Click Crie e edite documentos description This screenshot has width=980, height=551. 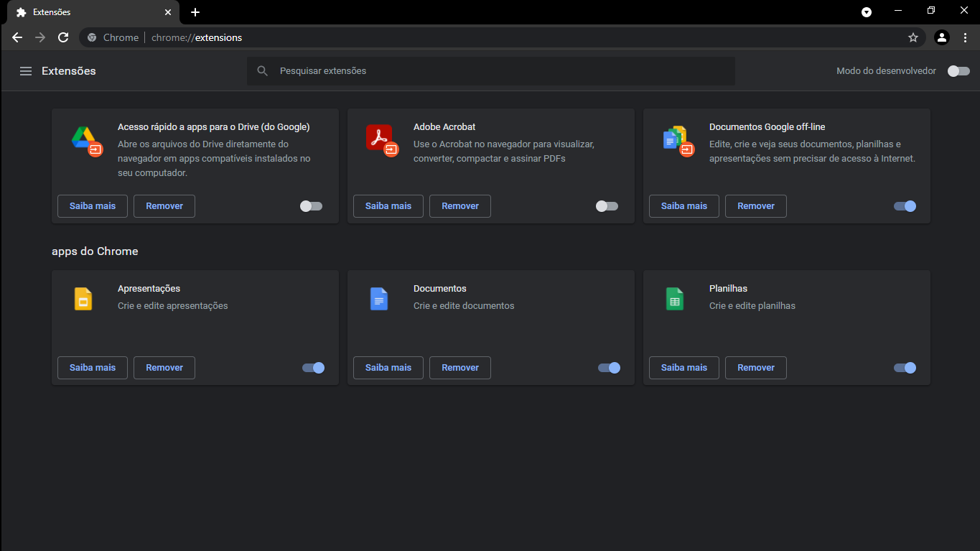coord(464,306)
